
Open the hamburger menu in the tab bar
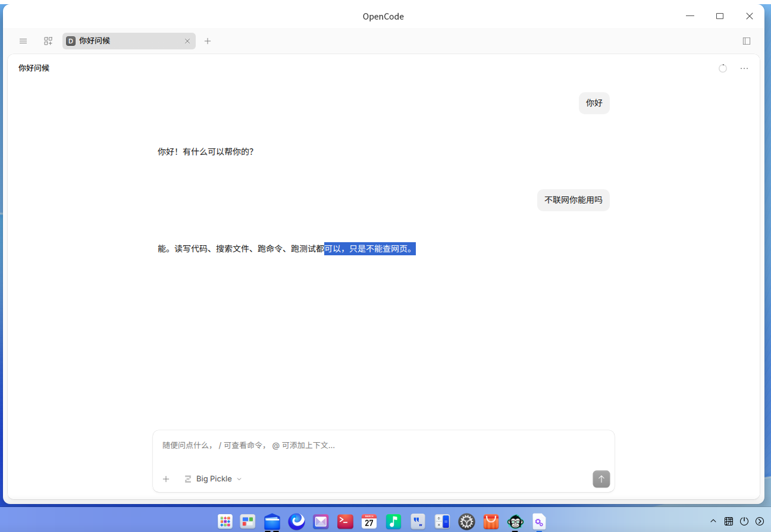click(x=23, y=41)
